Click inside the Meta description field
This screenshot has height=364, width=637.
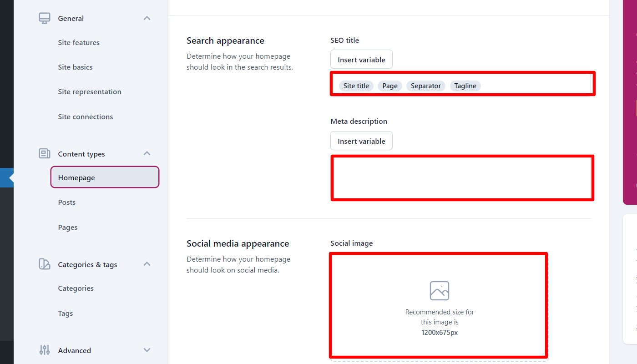pos(462,177)
